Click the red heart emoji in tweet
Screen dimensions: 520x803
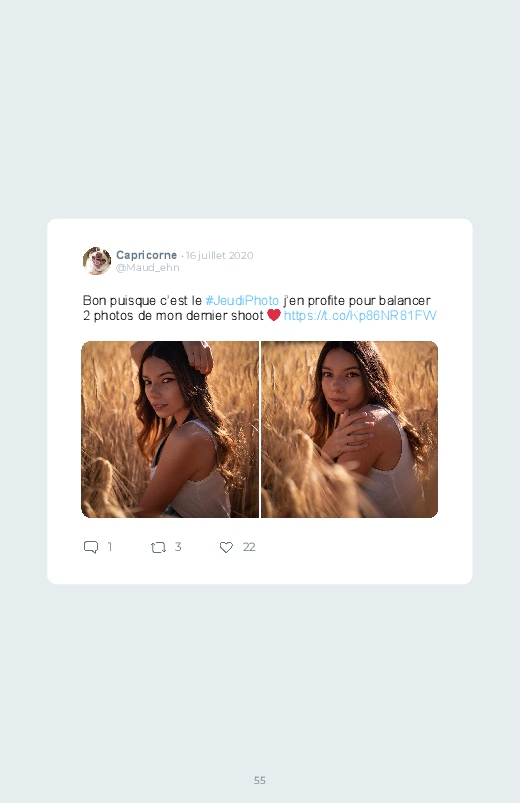(x=274, y=315)
